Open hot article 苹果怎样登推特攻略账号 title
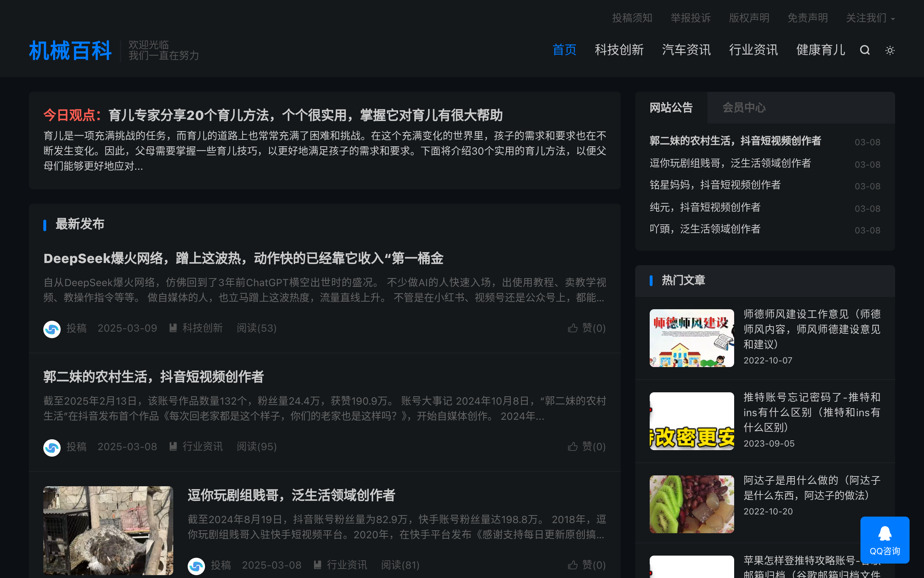 point(812,566)
